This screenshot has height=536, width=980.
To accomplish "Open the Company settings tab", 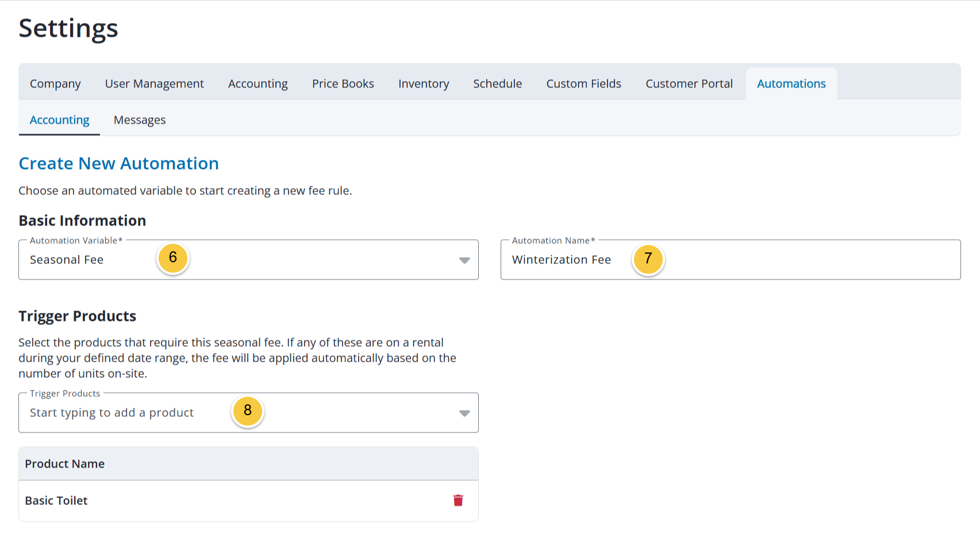I will [x=55, y=84].
